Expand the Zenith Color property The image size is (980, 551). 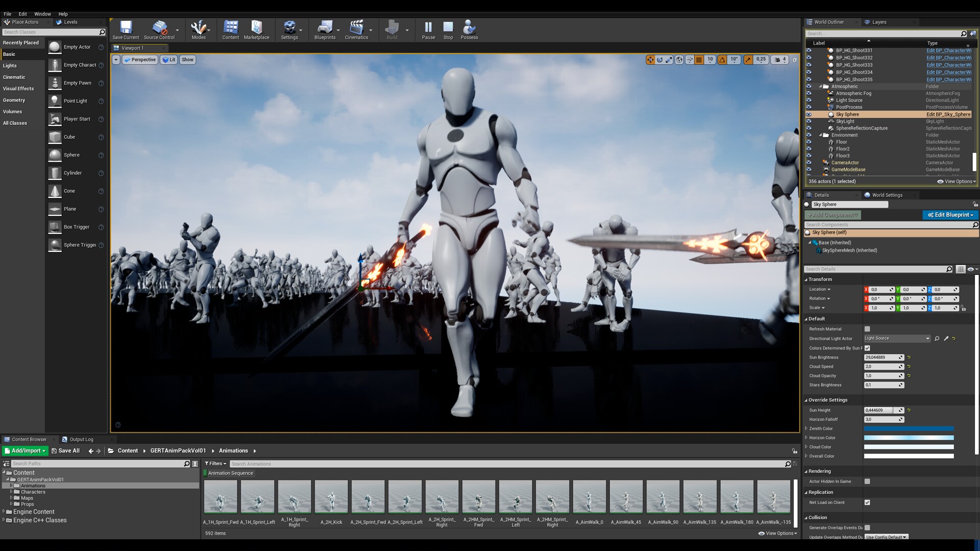coord(806,429)
